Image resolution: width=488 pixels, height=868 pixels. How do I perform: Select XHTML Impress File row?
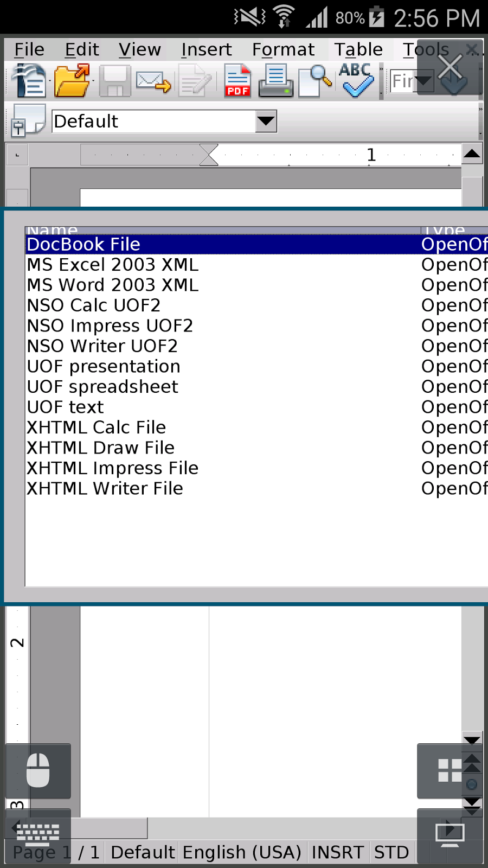[256, 468]
